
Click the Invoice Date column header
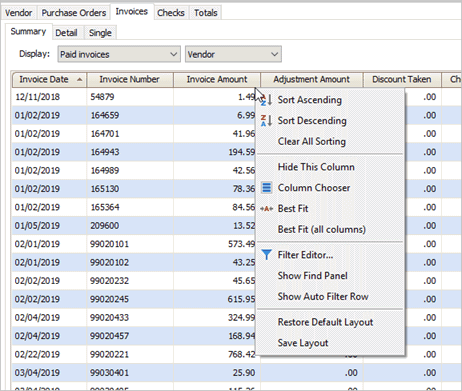coord(49,80)
